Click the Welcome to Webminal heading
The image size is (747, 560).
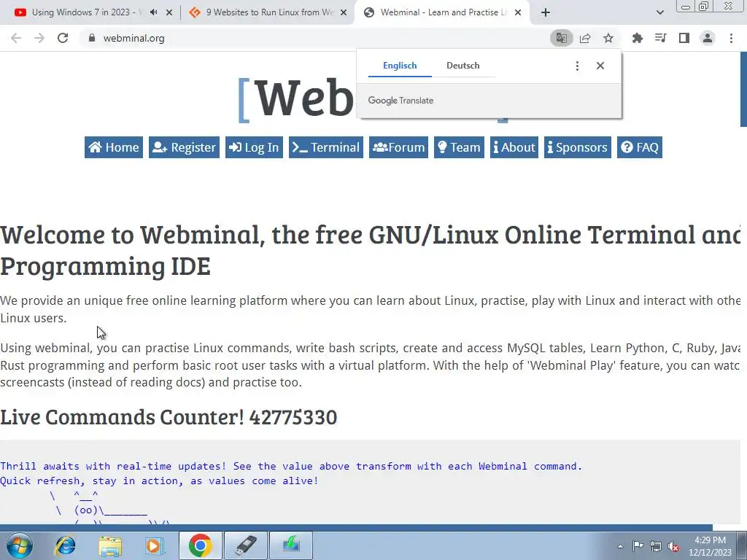[x=370, y=249]
